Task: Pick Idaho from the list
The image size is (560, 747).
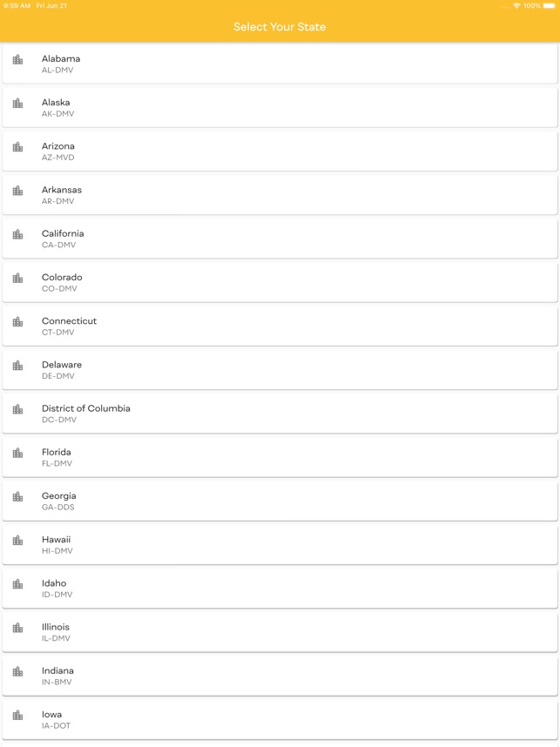Action: 280,589
